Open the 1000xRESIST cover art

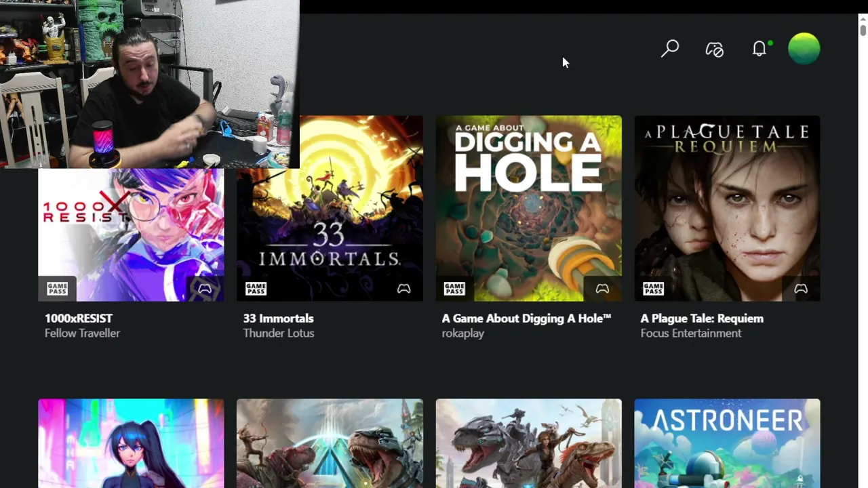click(131, 235)
